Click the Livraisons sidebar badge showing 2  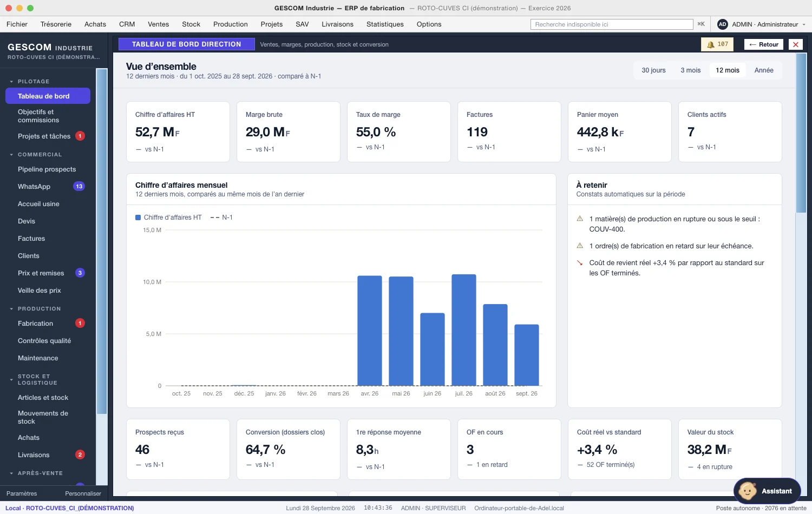point(80,454)
